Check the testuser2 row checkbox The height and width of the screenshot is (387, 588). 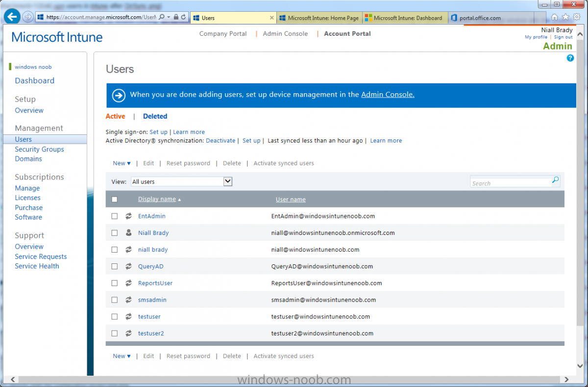pyautogui.click(x=115, y=333)
